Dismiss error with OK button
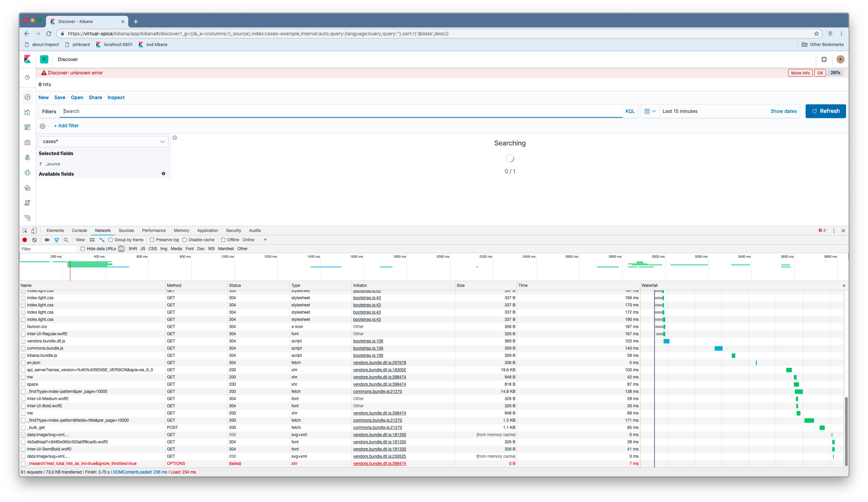868x502 pixels. 820,73
